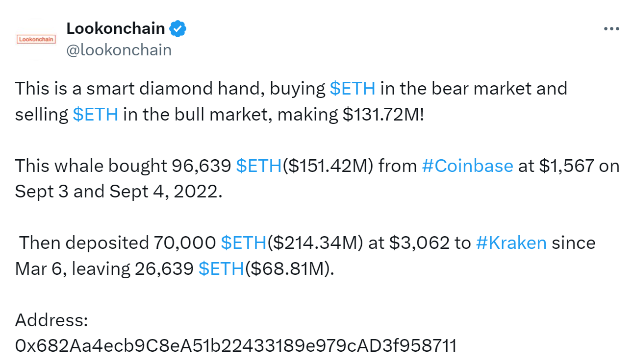Screen dimensions: 633x364
Task: Click the ($214.34M) deposit value text
Action: 315,243
